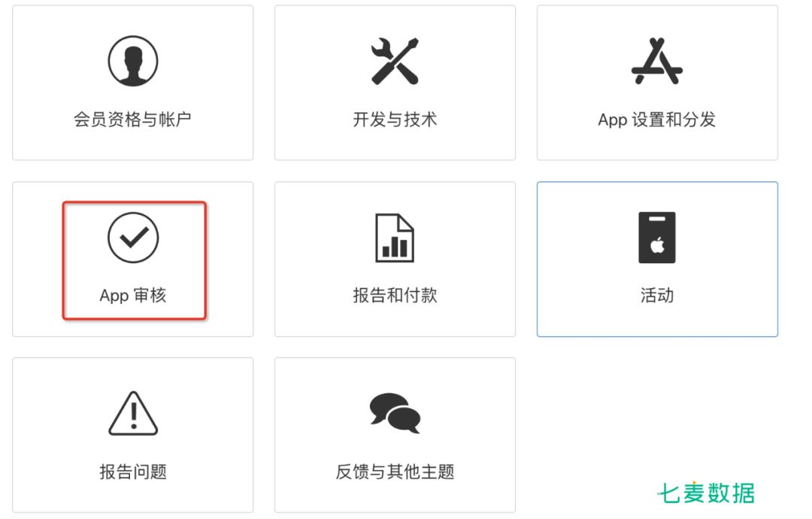Open the 报告和付款 label
The height and width of the screenshot is (519, 812).
click(395, 296)
